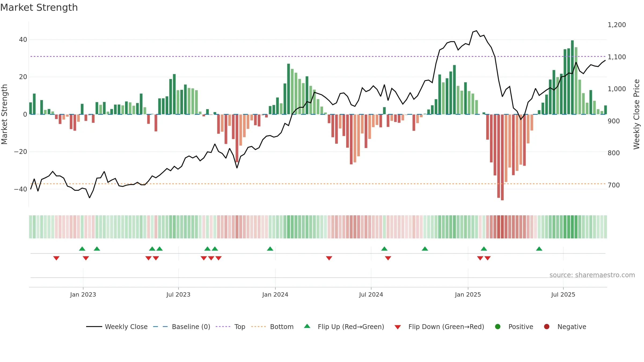This screenshot has height=362, width=644.
Task: Click the 1,100 price axis tick
Action: tap(617, 57)
